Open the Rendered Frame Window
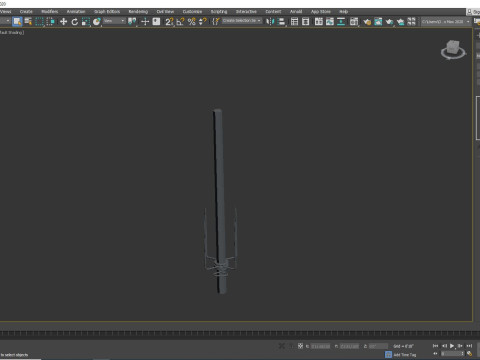This screenshot has height=360, width=480. pos(378,22)
